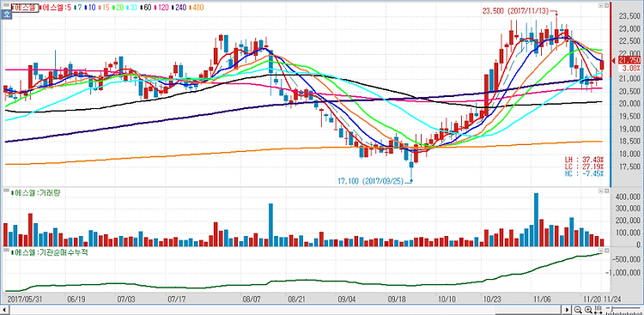644x315 pixels.
Task: Close the 기관순매수누적 pane
Action: pyautogui.click(x=606, y=250)
